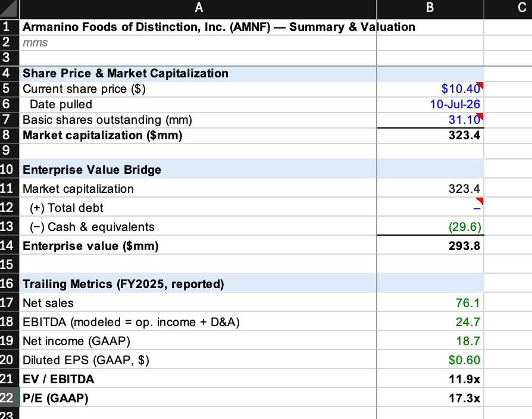Click the 24.7 EBITDA value
532x419 pixels.
(x=430, y=321)
